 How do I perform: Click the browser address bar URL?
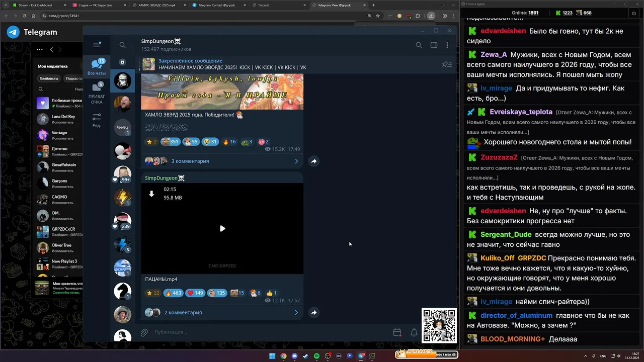pyautogui.click(x=64, y=16)
